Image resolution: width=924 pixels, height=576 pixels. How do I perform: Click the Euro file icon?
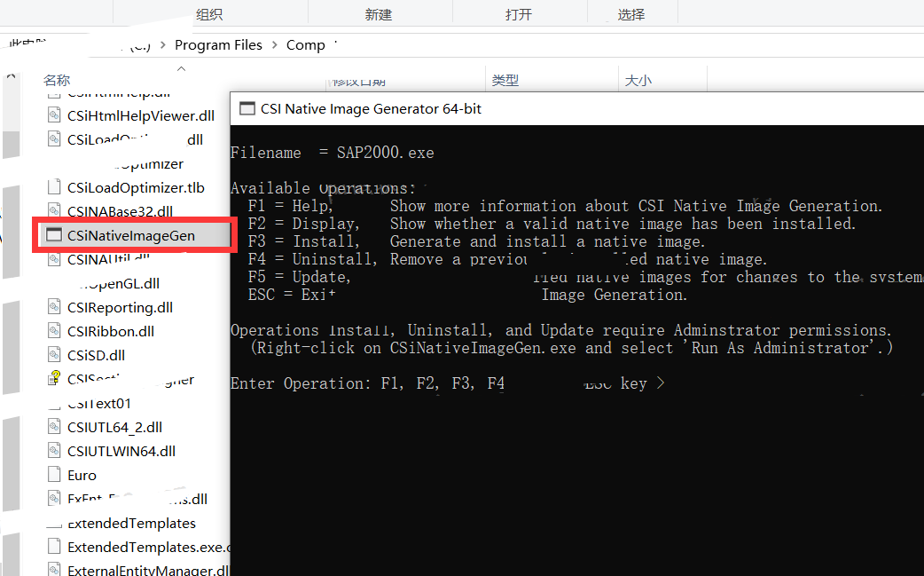[54, 475]
